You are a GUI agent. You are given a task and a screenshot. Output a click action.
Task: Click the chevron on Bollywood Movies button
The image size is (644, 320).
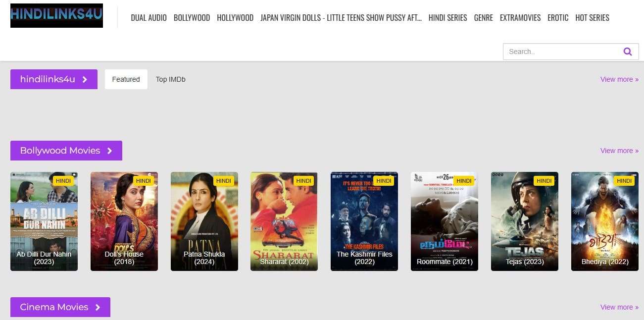pyautogui.click(x=110, y=151)
